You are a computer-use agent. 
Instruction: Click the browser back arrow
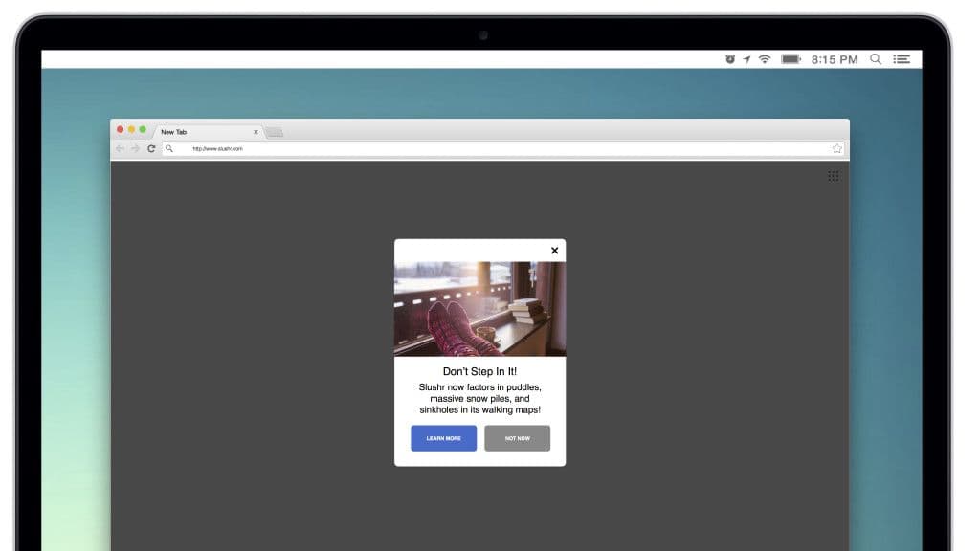tap(119, 148)
